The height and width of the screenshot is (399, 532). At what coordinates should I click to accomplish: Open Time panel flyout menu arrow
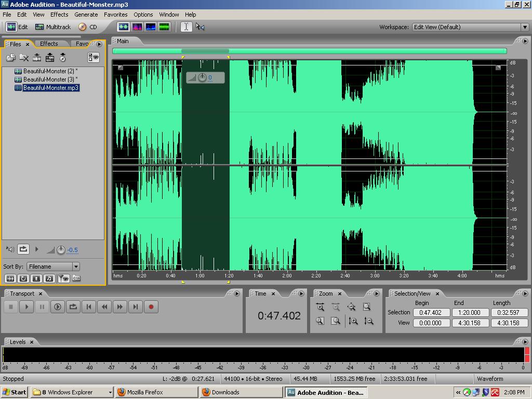coord(301,294)
